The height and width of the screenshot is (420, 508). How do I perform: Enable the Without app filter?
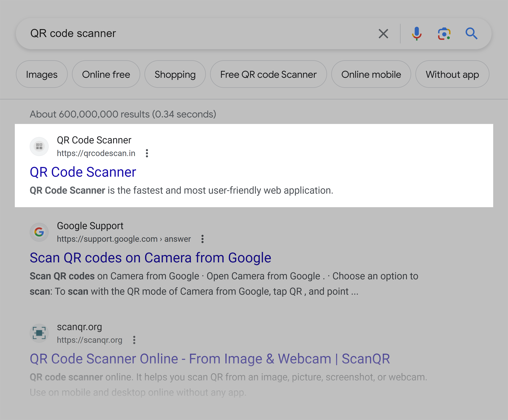point(452,74)
